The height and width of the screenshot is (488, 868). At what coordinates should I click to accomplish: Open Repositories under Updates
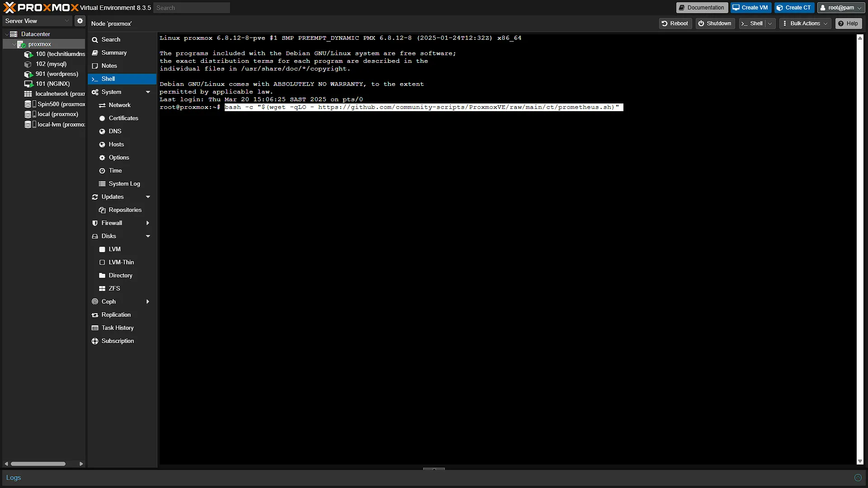tap(122, 210)
